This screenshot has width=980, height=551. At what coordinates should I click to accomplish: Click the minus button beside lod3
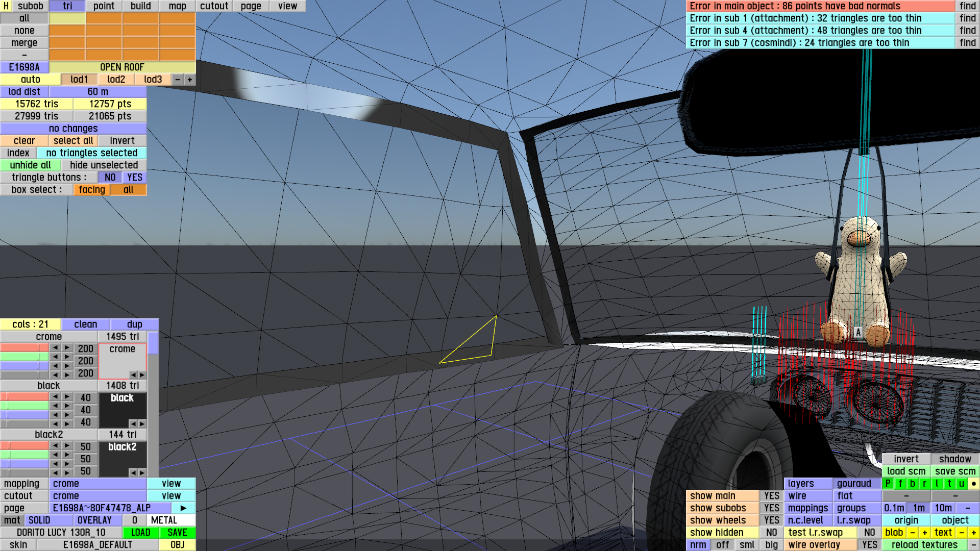[x=178, y=80]
